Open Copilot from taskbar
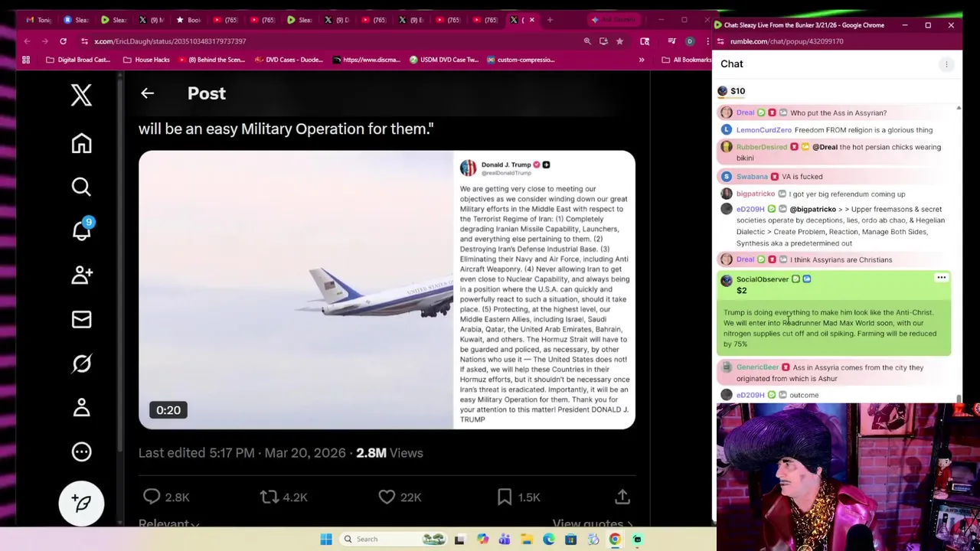 tap(482, 540)
